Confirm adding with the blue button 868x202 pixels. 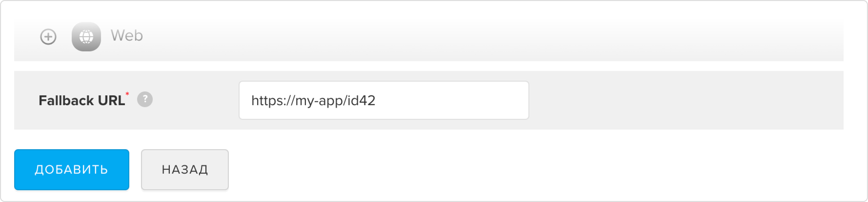[x=72, y=170]
